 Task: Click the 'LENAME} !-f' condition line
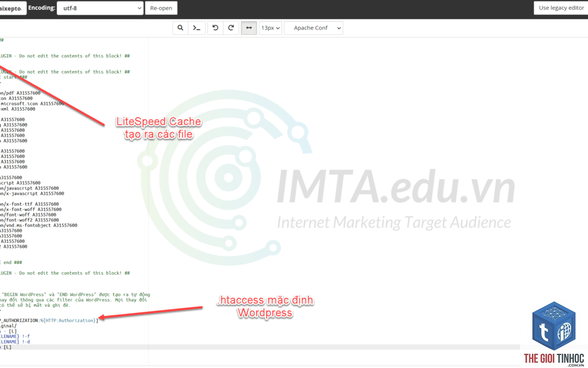[15, 336]
